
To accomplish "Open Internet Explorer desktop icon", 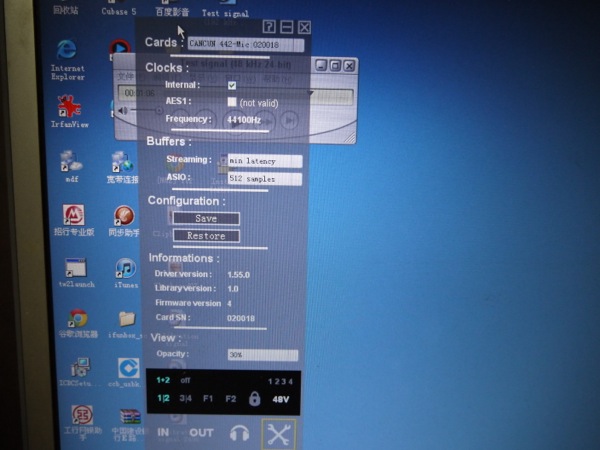I will (x=67, y=52).
